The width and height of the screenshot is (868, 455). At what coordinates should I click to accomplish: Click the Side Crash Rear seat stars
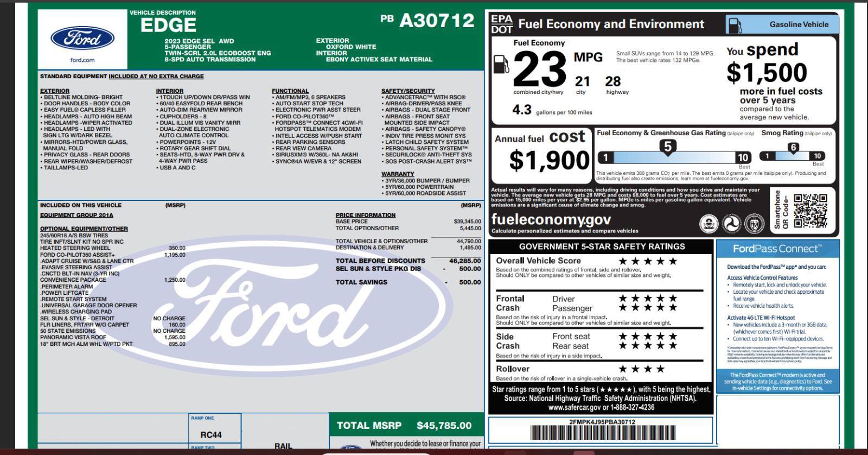648,345
